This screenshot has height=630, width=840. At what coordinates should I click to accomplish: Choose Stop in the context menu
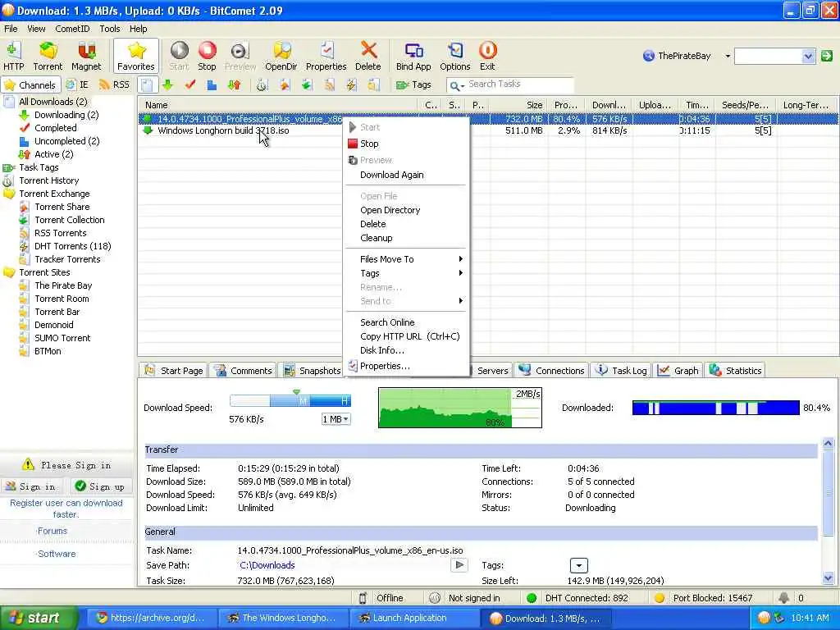click(x=406, y=144)
